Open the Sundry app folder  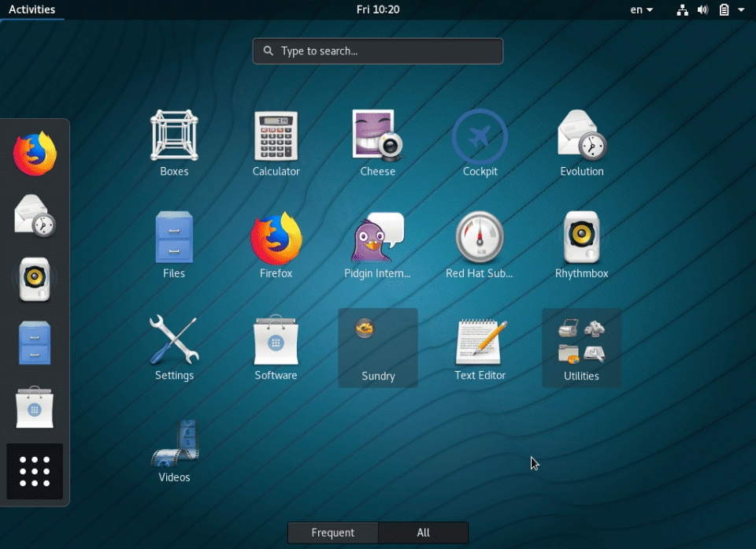coord(378,348)
